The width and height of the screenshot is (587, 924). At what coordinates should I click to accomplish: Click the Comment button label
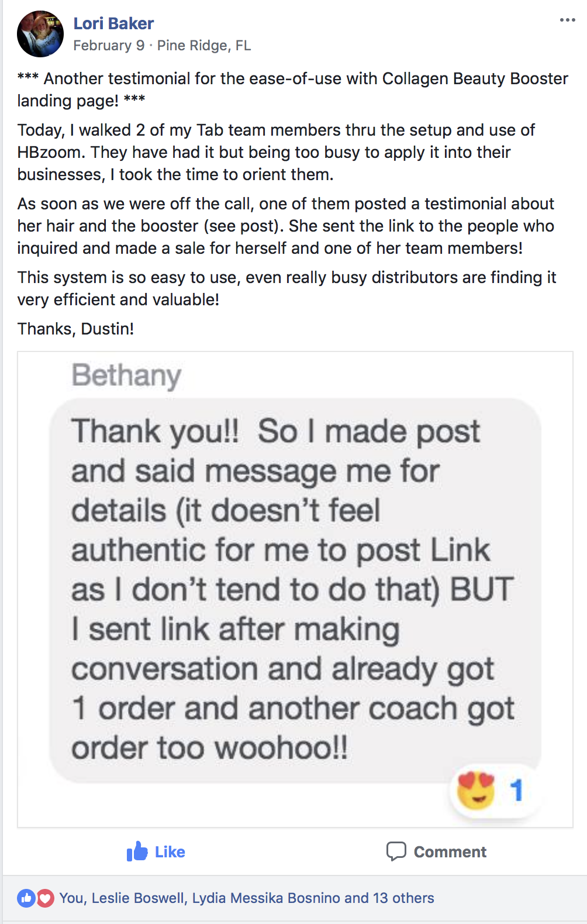[450, 852]
